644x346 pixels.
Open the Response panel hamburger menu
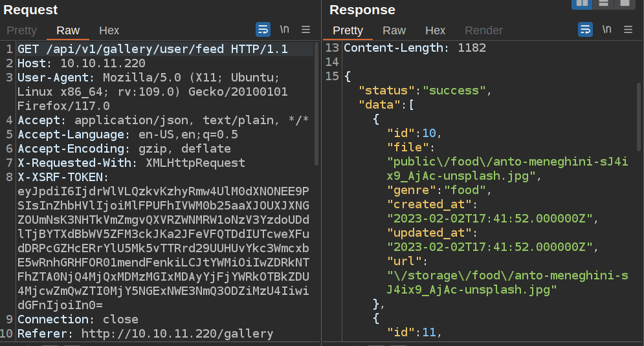tap(628, 30)
